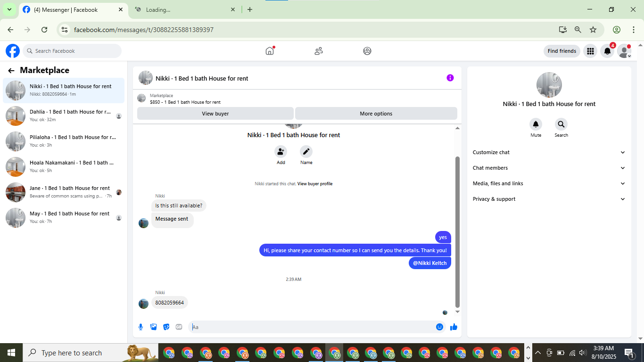Focus the Search Facebook box
644x362 pixels.
(73, 51)
